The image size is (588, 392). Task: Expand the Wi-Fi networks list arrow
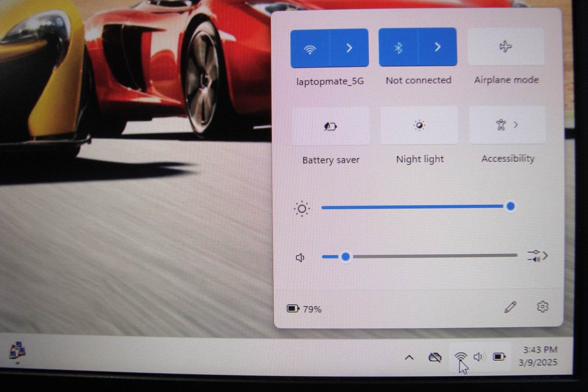[349, 48]
